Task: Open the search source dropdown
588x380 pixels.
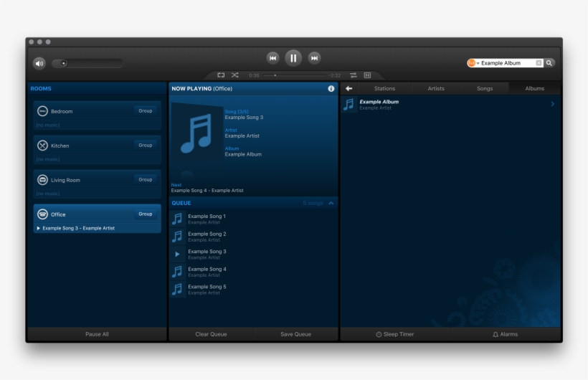Action: click(473, 63)
